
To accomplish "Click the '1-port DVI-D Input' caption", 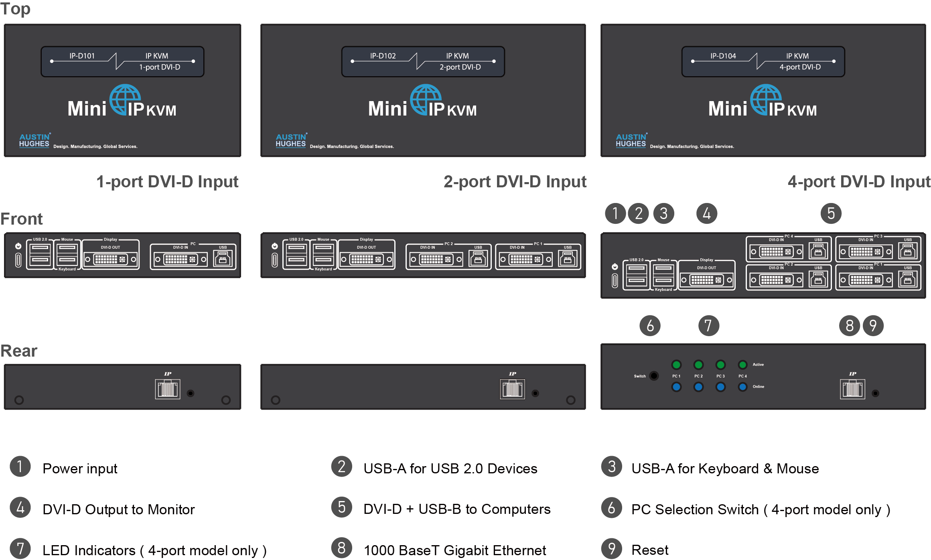I will point(167,182).
